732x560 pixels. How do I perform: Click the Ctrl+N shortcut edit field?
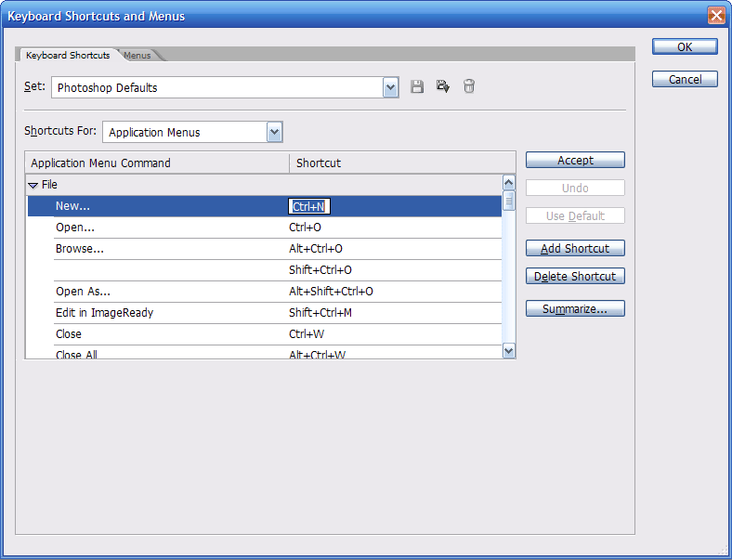[x=309, y=206]
